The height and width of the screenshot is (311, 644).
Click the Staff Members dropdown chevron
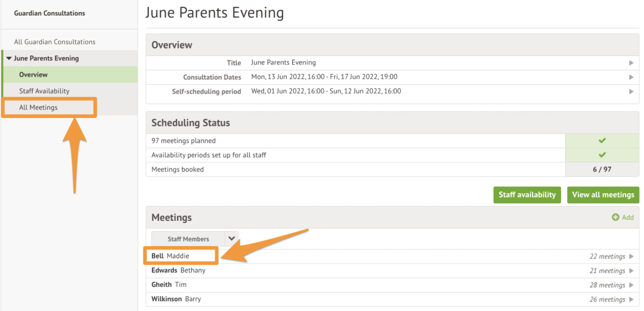232,239
